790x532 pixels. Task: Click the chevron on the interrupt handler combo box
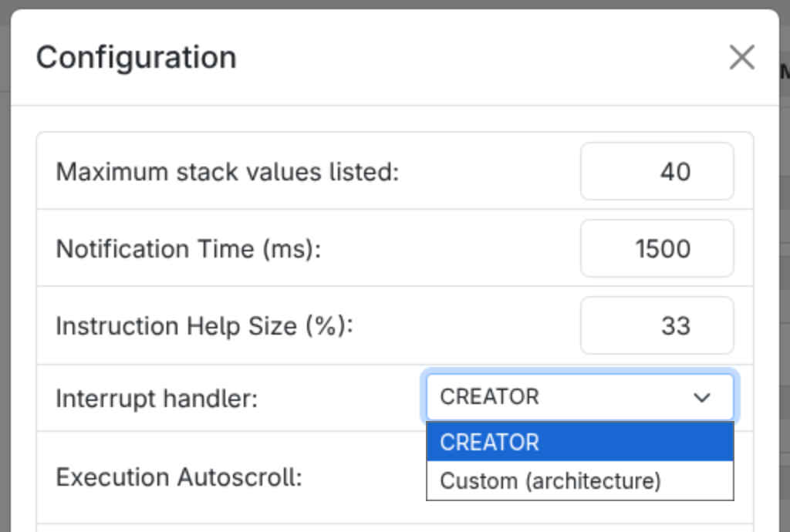tap(702, 398)
